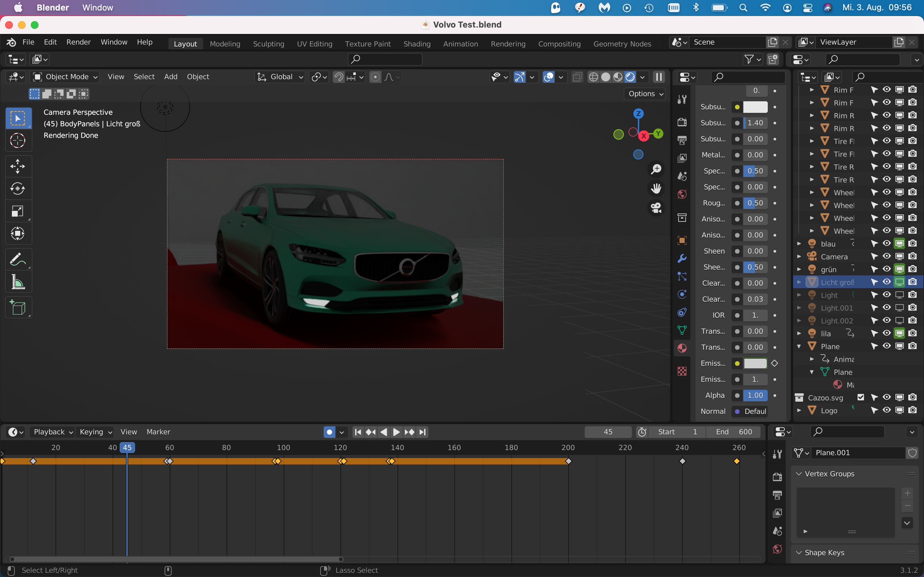Toggle auto keying record button in timeline
This screenshot has height=577, width=924.
coord(329,432)
